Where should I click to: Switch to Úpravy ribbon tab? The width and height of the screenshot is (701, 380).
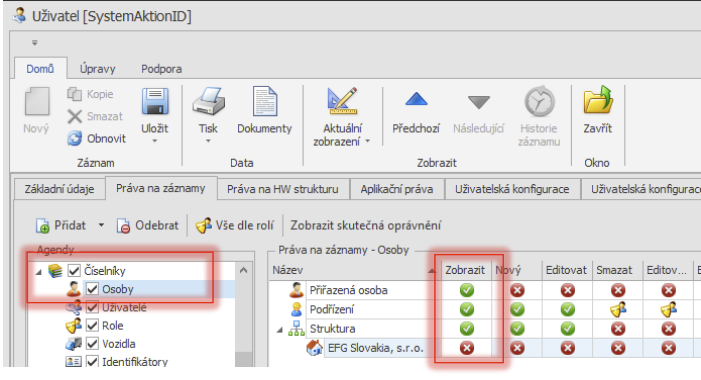pos(97,69)
